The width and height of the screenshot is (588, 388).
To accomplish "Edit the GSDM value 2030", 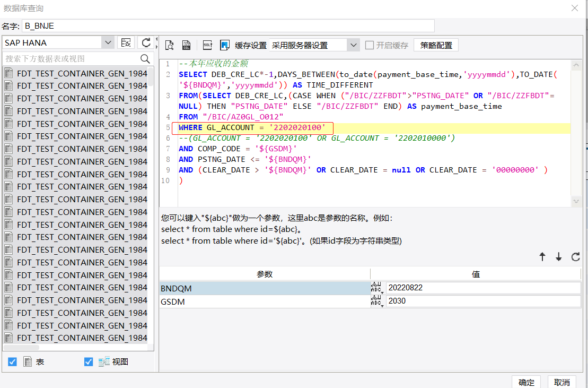I will (x=484, y=301).
